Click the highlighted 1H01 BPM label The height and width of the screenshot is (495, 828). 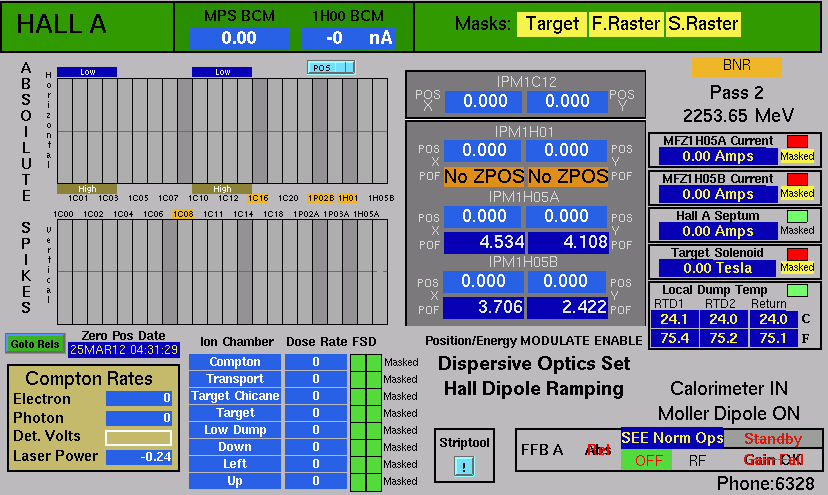347,198
